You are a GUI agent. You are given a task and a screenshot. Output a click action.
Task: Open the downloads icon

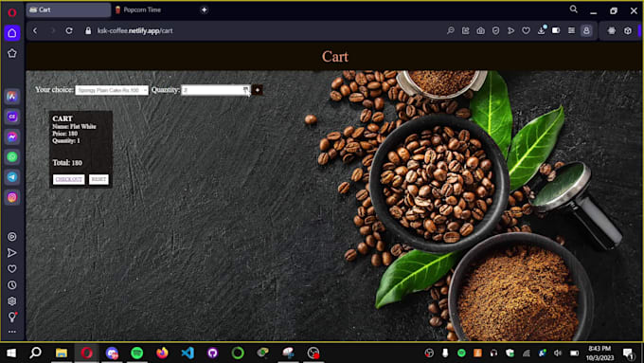click(542, 30)
